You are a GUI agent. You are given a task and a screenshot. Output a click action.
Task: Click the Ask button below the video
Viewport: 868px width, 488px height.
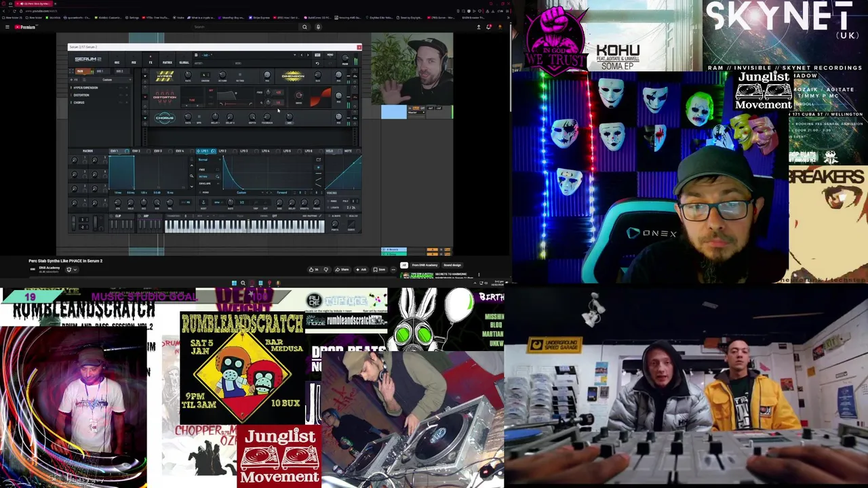click(x=361, y=269)
